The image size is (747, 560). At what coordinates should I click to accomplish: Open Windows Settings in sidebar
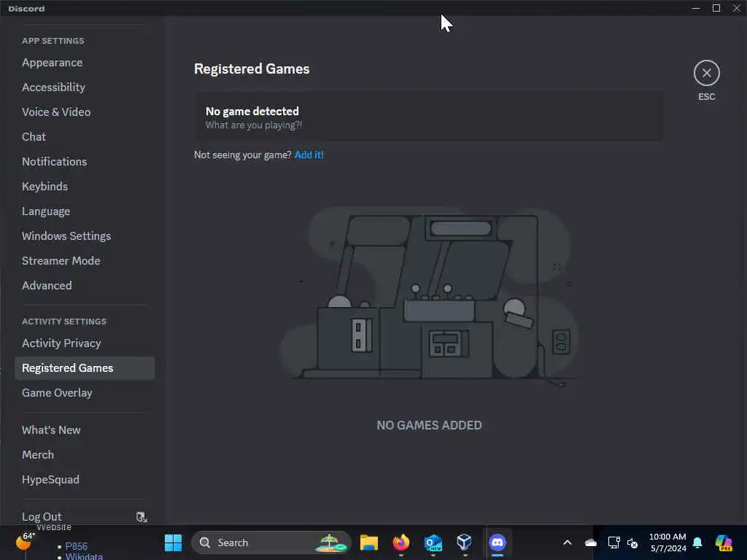coord(66,236)
